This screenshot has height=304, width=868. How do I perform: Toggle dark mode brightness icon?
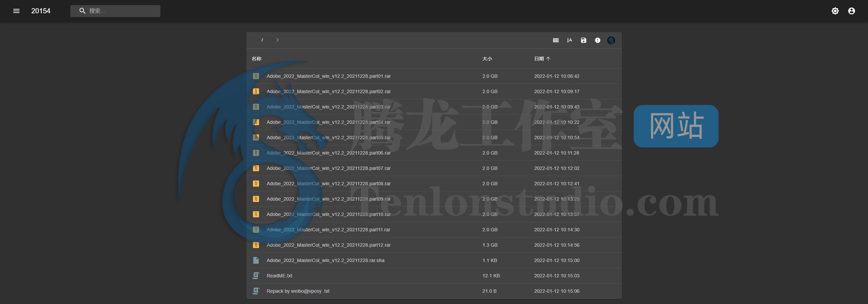tap(835, 11)
